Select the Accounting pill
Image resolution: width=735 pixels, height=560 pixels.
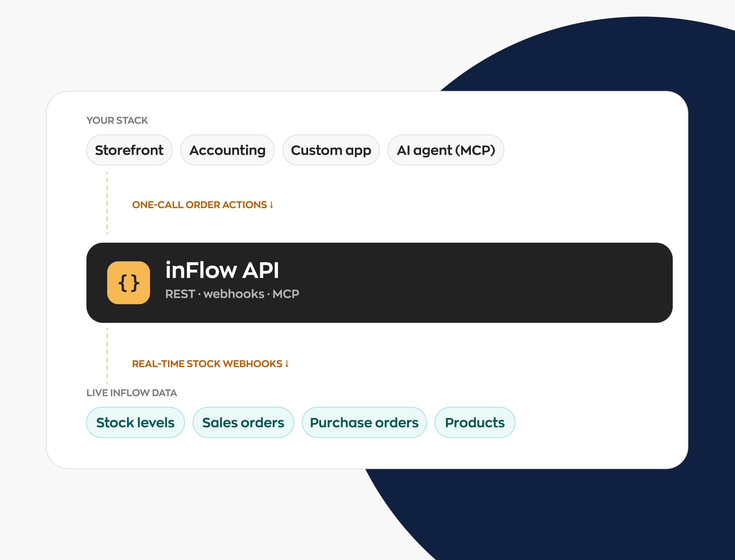point(227,150)
